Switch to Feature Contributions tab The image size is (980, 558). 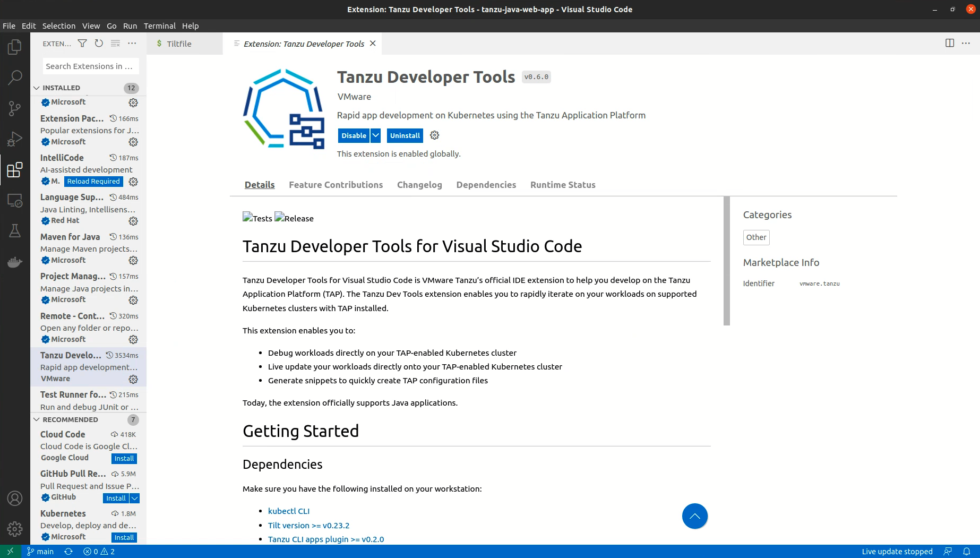click(x=336, y=185)
